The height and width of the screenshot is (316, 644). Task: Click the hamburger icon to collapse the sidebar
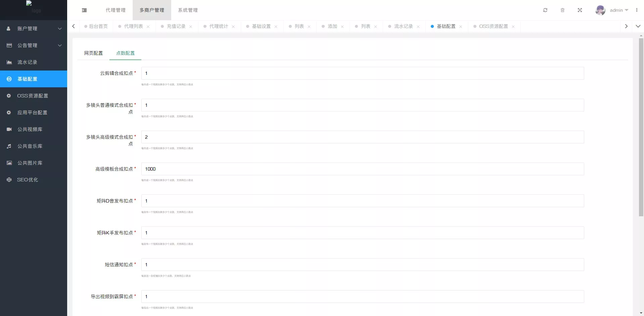coord(84,10)
